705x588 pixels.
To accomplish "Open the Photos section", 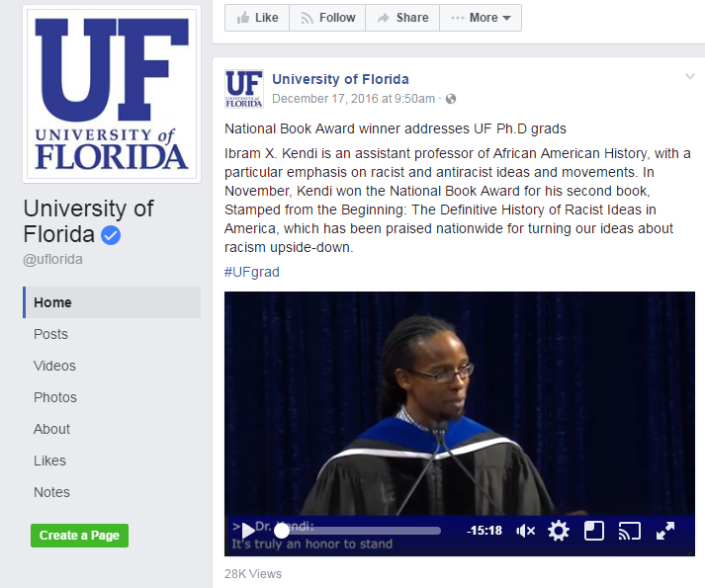I will [54, 397].
